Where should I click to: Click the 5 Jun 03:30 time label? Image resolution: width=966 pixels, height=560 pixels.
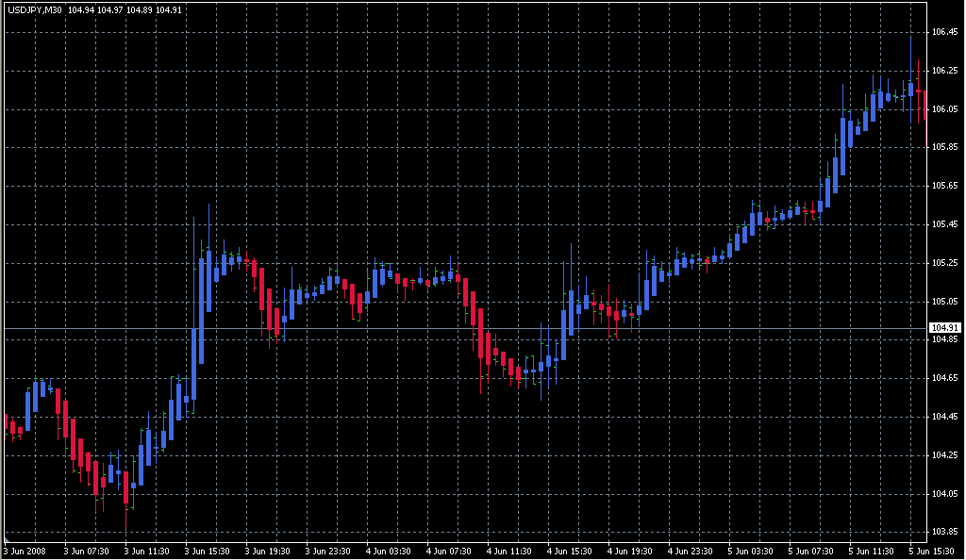(x=750, y=552)
